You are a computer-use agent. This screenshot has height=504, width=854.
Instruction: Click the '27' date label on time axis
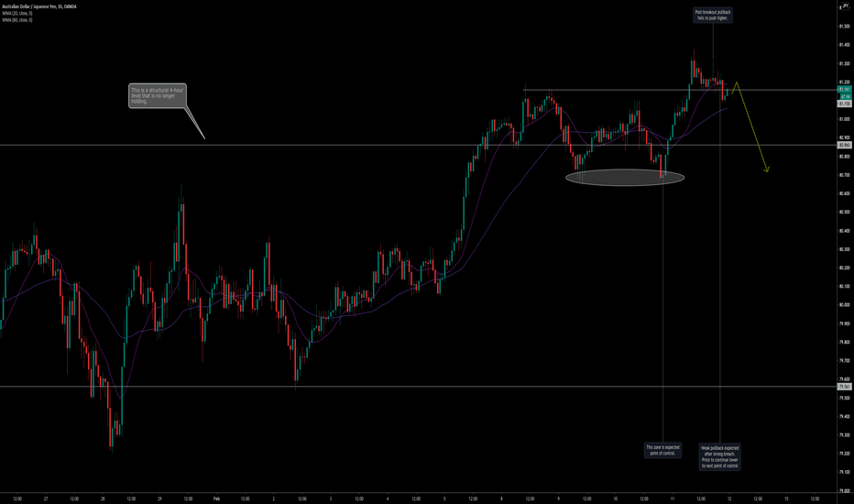point(46,499)
